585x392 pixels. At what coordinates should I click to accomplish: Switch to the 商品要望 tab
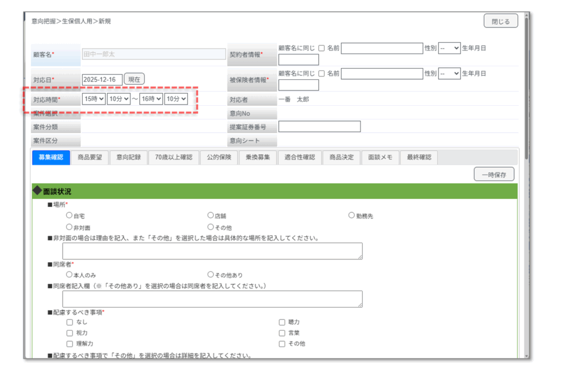[x=90, y=158]
